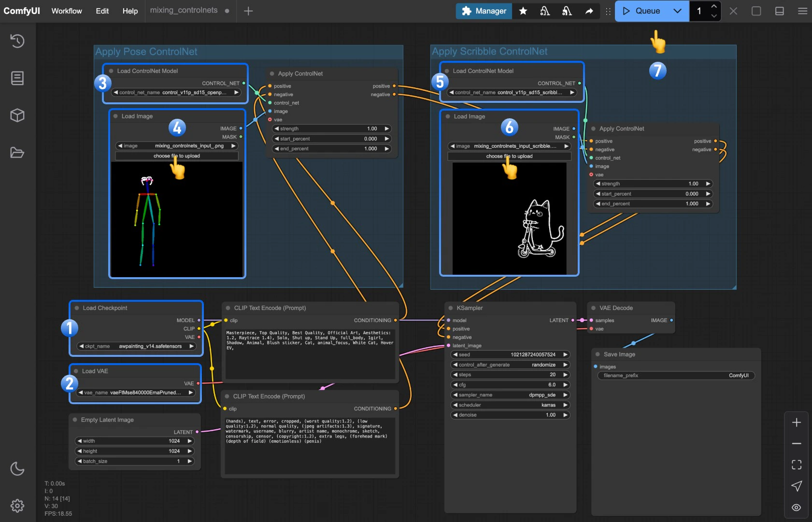Open the workflows browser in sidebar
The image size is (812, 522).
(17, 152)
